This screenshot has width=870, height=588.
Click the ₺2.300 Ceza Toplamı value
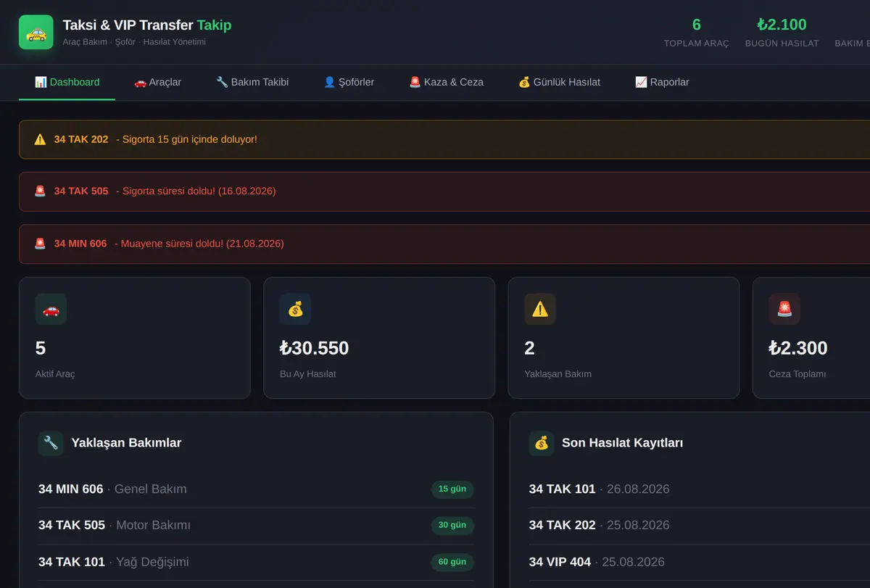(x=798, y=349)
